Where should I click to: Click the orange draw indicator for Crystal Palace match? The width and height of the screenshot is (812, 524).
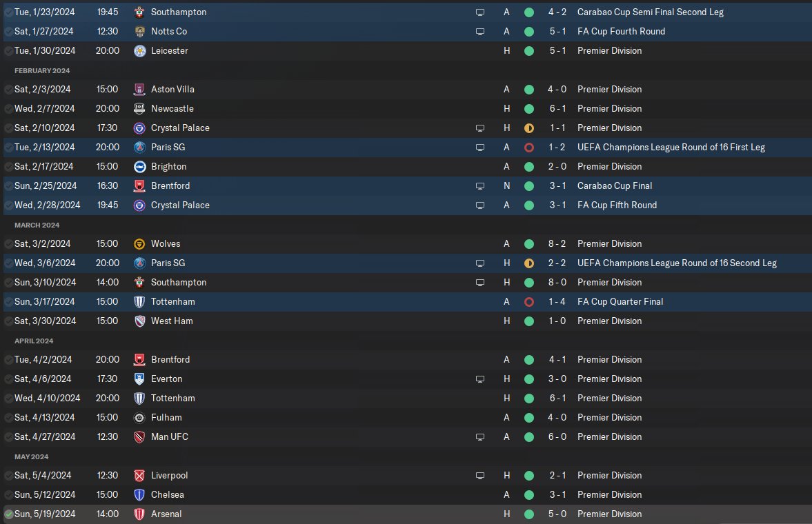coord(528,128)
